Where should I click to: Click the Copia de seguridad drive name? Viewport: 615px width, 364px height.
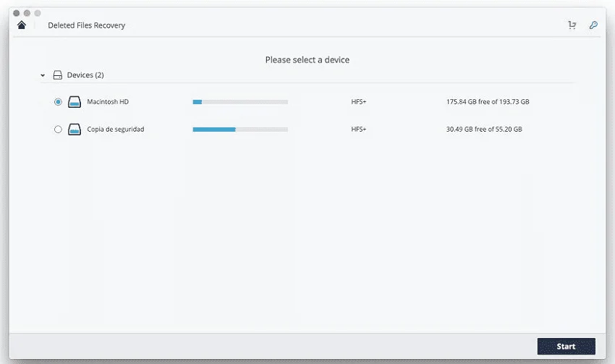116,129
